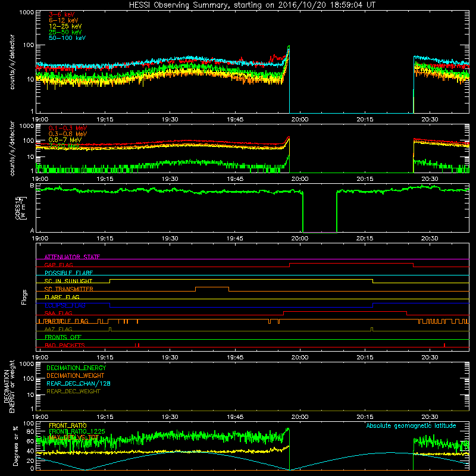The width and height of the screenshot is (476, 476).
Task: Click the DECIMATION_WEIGHT legend label
Action: coord(76,376)
